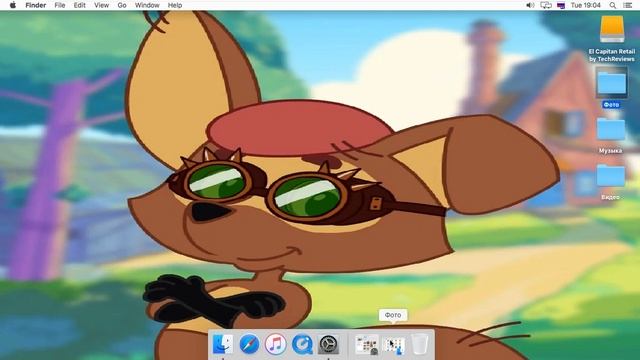Click the highlighted Фото folder name label
640x360 pixels.
611,105
